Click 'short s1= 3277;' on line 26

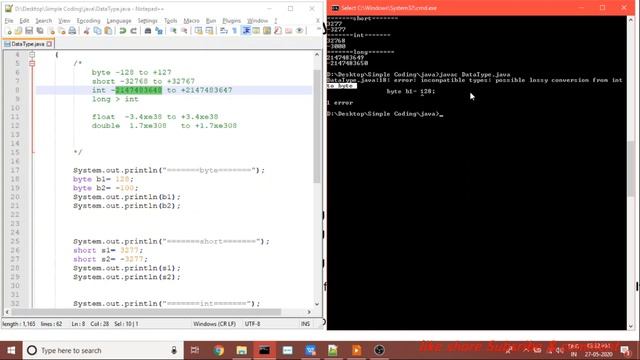click(x=108, y=250)
